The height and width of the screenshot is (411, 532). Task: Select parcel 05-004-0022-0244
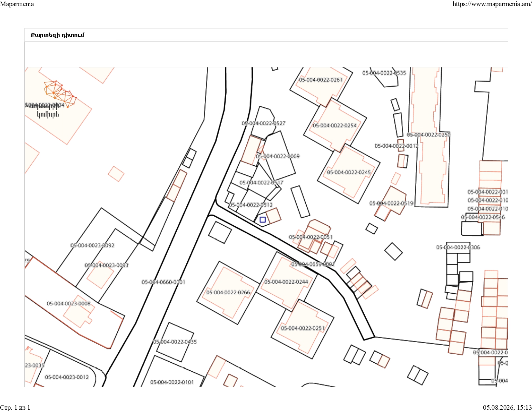[x=286, y=282]
